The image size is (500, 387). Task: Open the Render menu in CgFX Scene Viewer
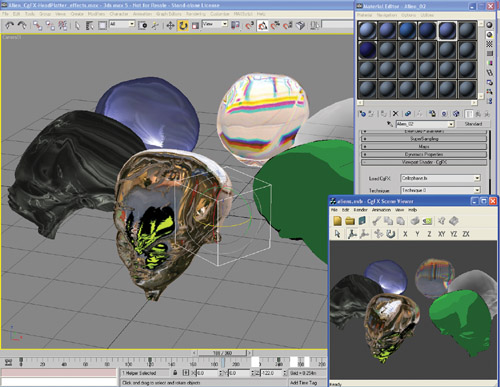point(360,210)
